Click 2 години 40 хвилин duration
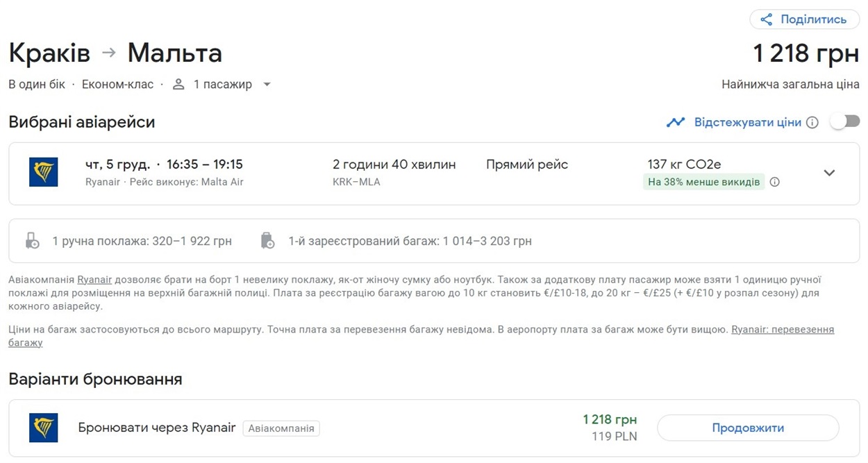This screenshot has width=868, height=463. 394,165
